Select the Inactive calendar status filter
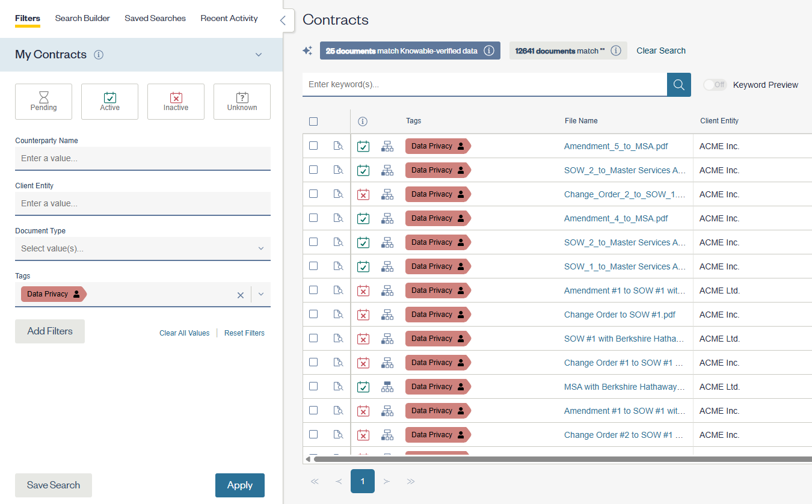The height and width of the screenshot is (504, 812). 176,102
